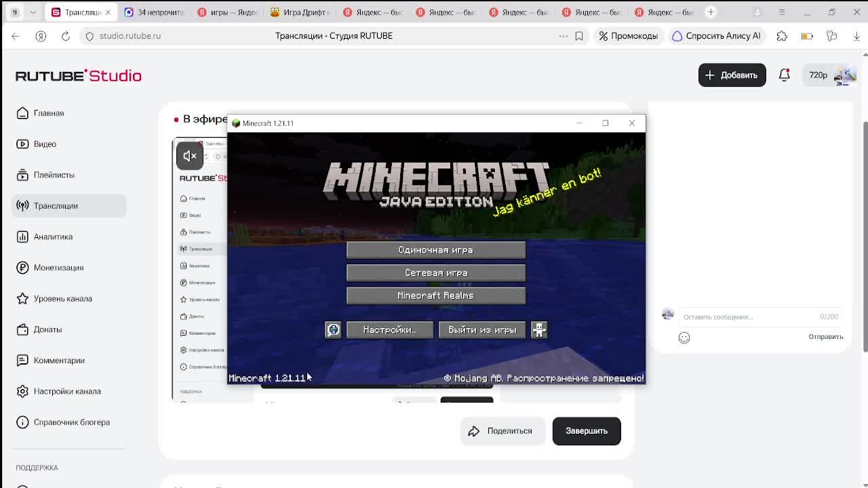Click the chat user avatar
This screenshot has width=868, height=488.
(x=668, y=314)
